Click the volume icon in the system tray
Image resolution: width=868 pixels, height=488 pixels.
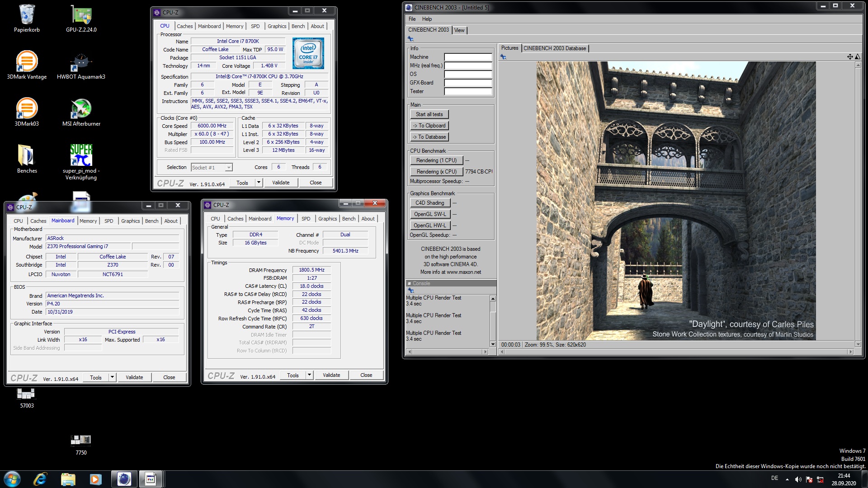tap(798, 479)
